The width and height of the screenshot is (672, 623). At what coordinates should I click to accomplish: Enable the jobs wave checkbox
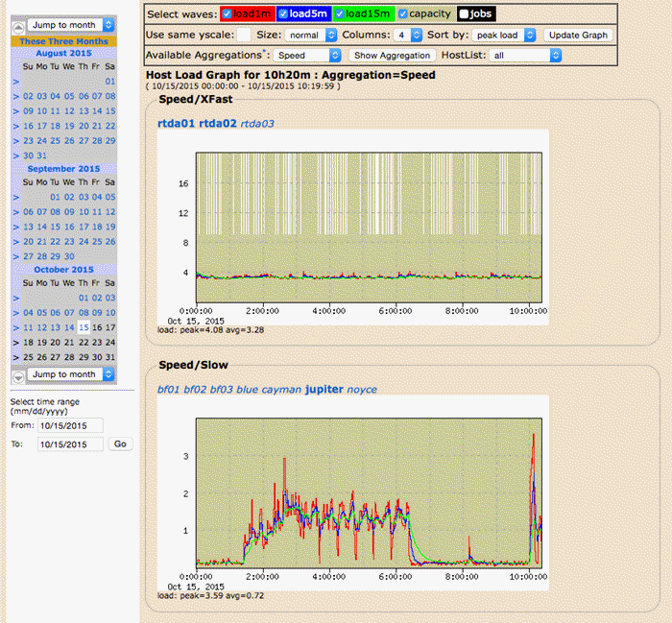(465, 14)
